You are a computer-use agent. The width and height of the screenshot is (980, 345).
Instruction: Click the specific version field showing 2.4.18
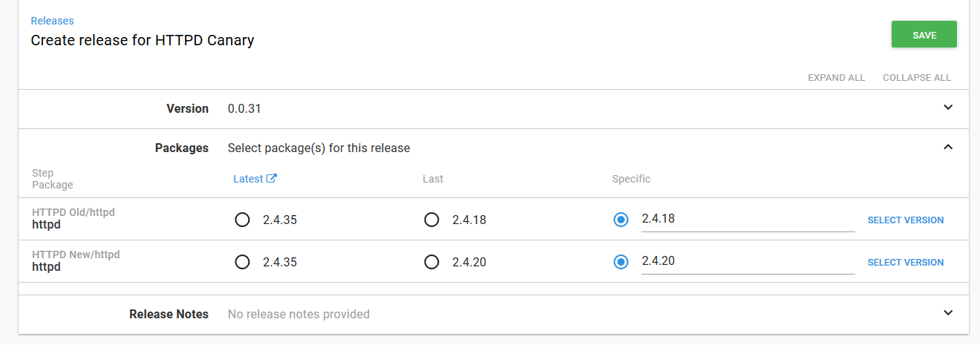(747, 219)
